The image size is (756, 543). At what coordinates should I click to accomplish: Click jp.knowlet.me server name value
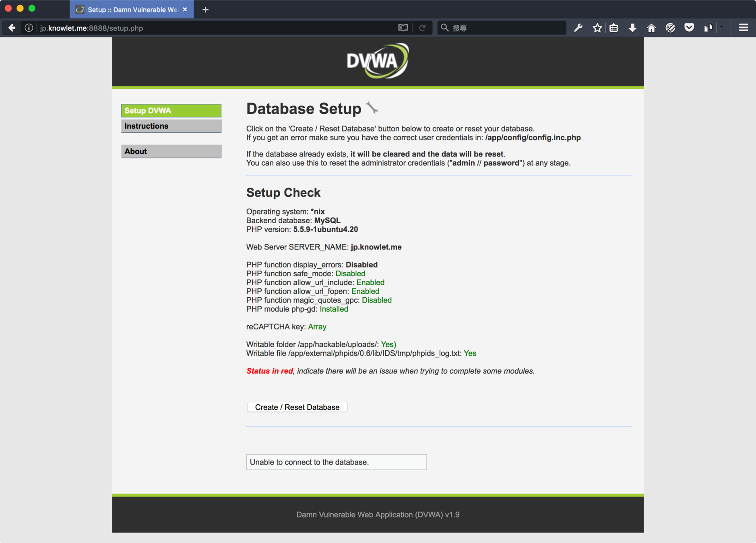point(376,247)
